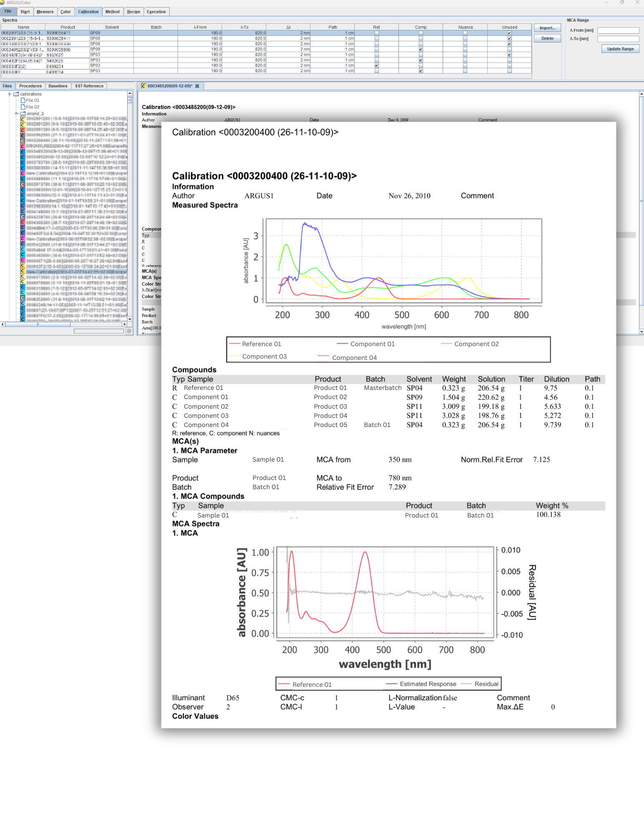The image size is (644, 834).
Task: Uncheck Comp. in the fourth spectra row
Action: pyautogui.click(x=421, y=49)
